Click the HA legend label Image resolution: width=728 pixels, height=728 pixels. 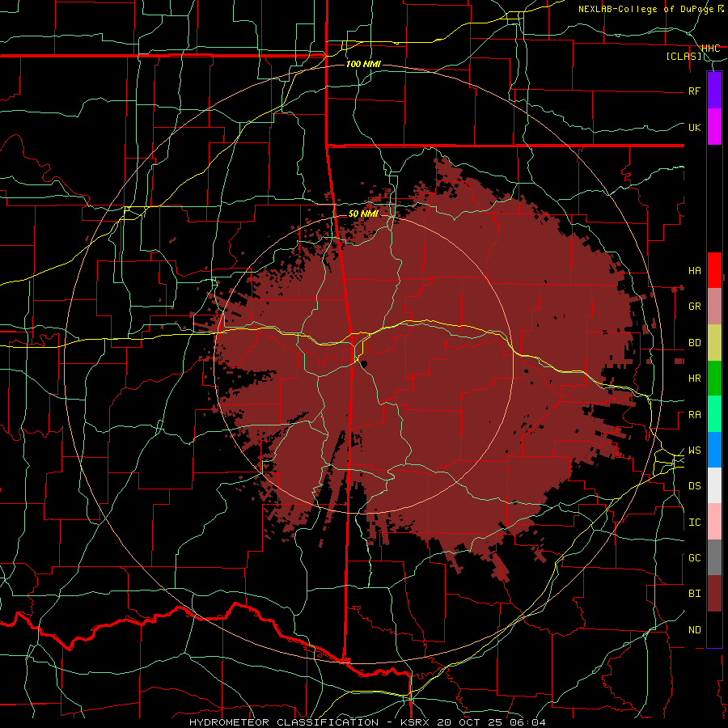695,271
